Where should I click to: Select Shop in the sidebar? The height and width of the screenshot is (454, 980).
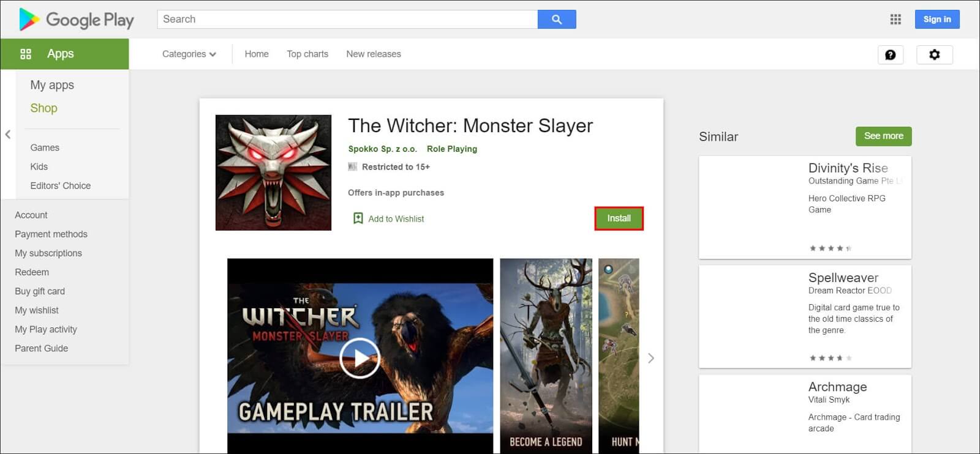pyautogui.click(x=43, y=108)
